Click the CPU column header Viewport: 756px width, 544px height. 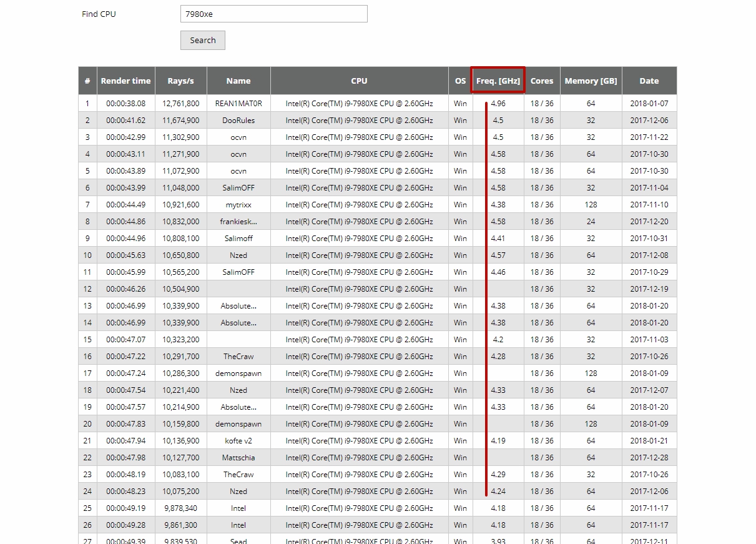[x=359, y=81]
